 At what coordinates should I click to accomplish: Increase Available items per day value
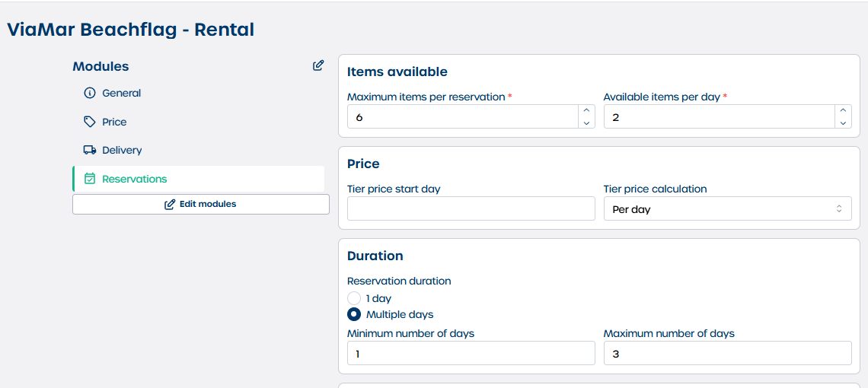[842, 111]
